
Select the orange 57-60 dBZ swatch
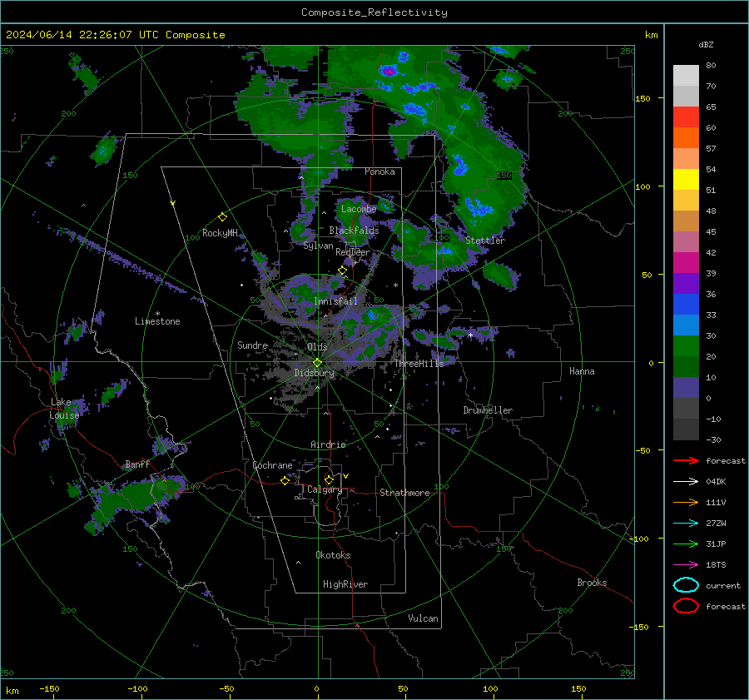pos(686,137)
